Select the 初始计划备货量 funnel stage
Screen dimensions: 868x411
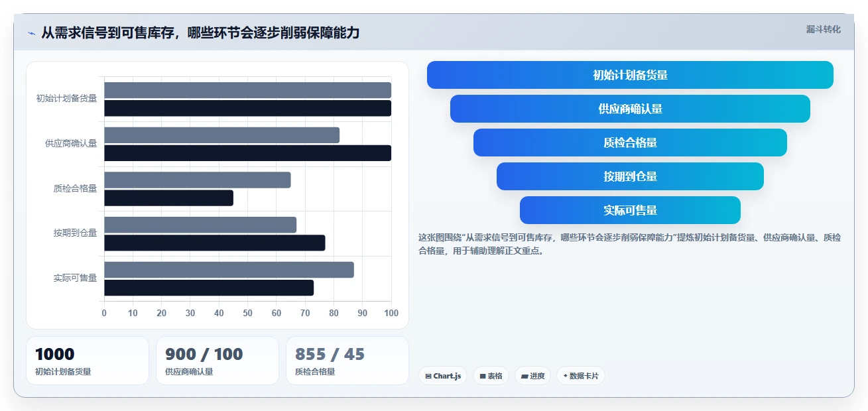tap(630, 75)
